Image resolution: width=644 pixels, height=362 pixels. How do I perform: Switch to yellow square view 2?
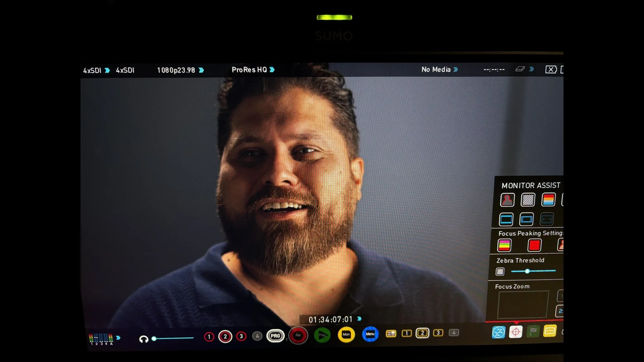(x=422, y=333)
